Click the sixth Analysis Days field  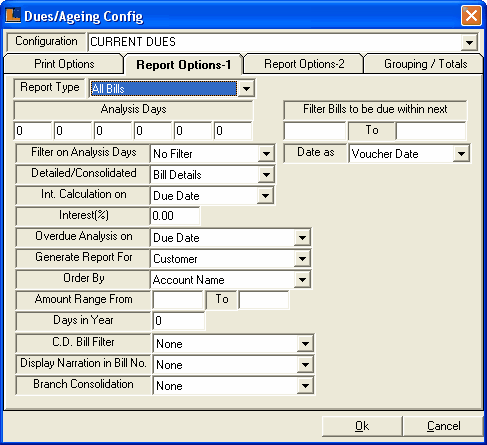(x=233, y=131)
